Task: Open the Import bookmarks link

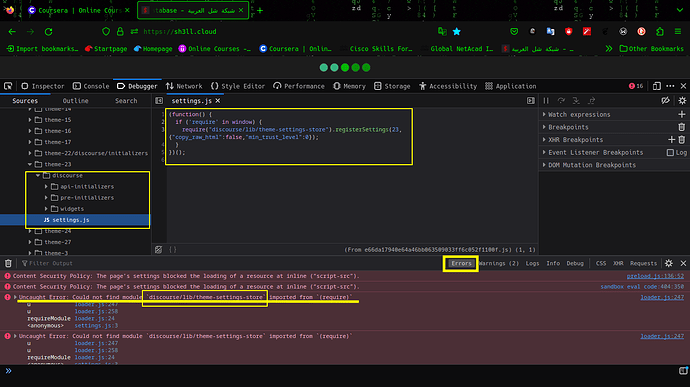Action: (43, 48)
